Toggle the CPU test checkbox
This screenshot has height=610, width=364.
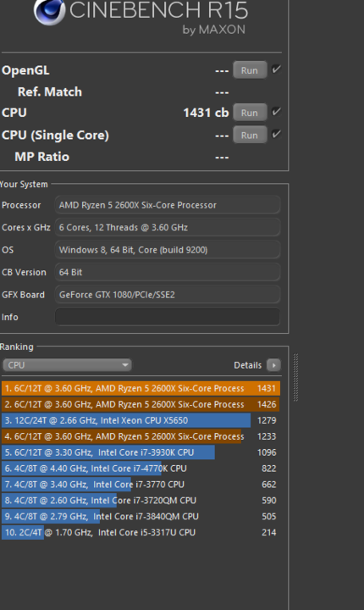277,112
